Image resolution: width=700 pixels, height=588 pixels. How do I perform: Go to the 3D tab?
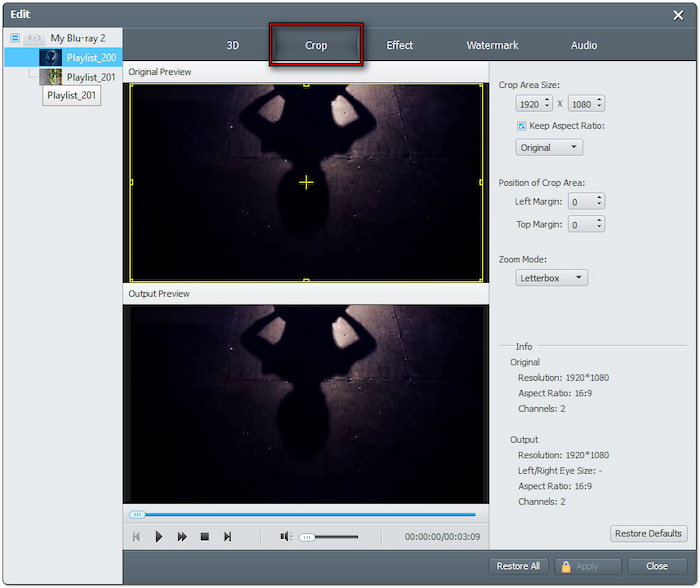coord(233,45)
